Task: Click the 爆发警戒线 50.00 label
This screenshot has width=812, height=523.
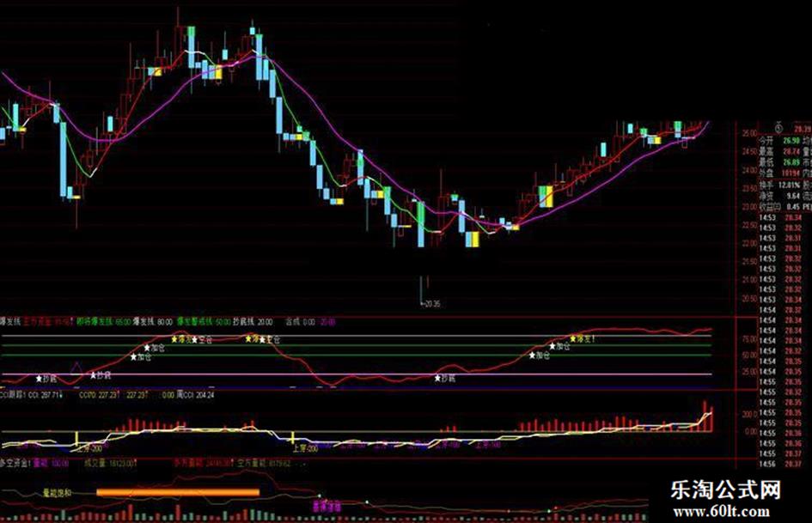Action: pos(204,321)
